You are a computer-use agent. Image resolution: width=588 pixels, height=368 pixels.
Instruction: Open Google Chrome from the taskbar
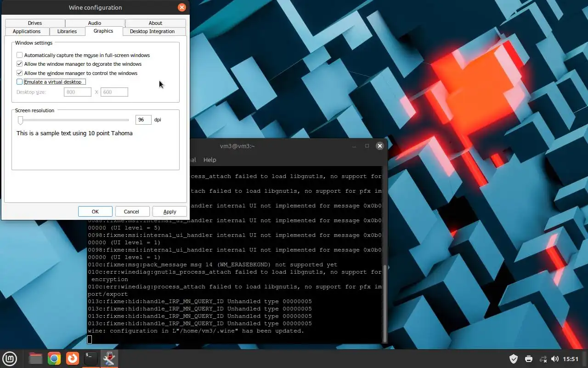coord(54,358)
